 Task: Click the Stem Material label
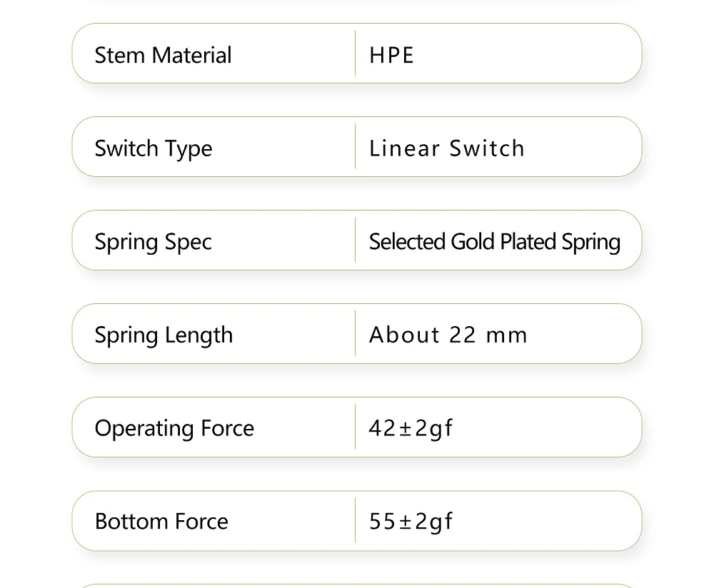(163, 56)
